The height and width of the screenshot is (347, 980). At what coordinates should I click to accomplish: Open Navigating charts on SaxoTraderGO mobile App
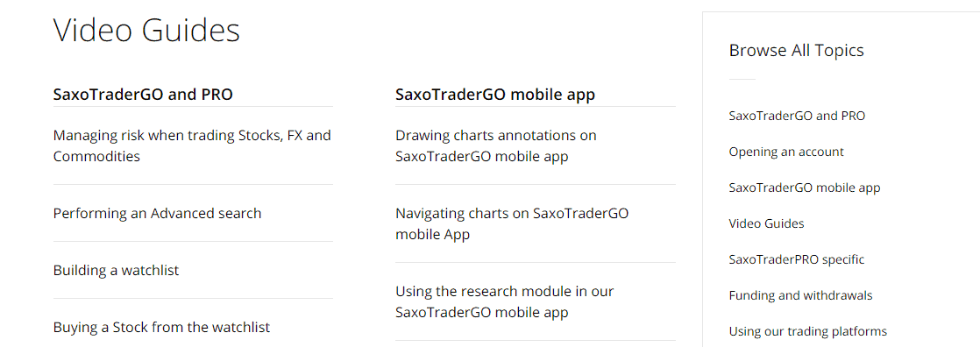tap(512, 223)
